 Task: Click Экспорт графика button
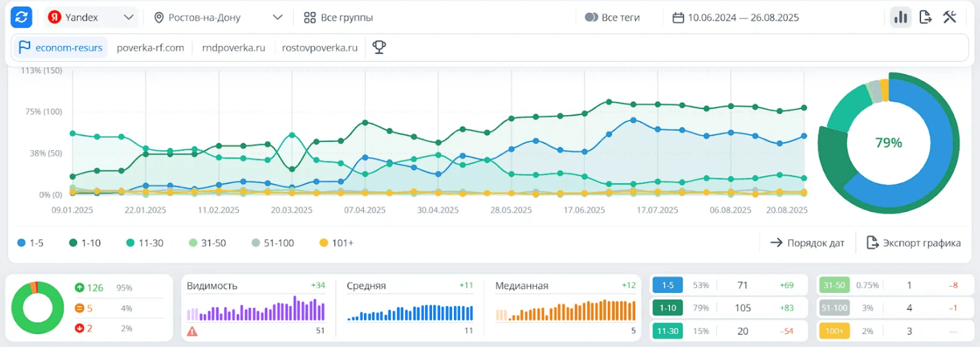[x=913, y=243]
